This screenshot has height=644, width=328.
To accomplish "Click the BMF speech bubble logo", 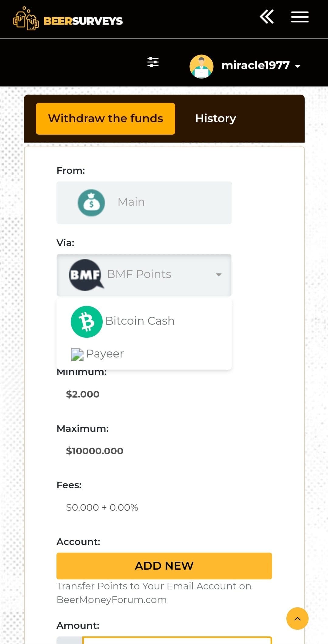I will point(86,275).
